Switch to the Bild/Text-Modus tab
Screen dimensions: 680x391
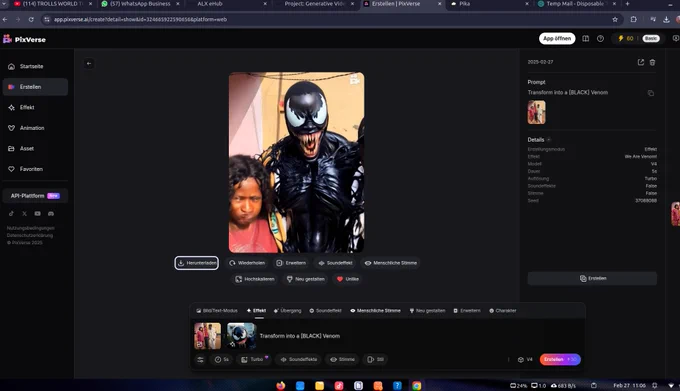tap(217, 311)
